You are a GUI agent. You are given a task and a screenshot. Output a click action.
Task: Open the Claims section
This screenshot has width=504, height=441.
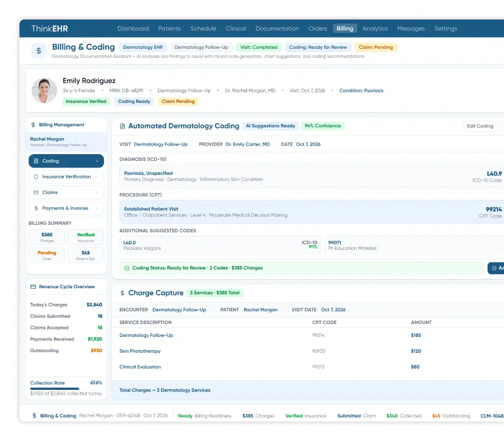pos(66,192)
